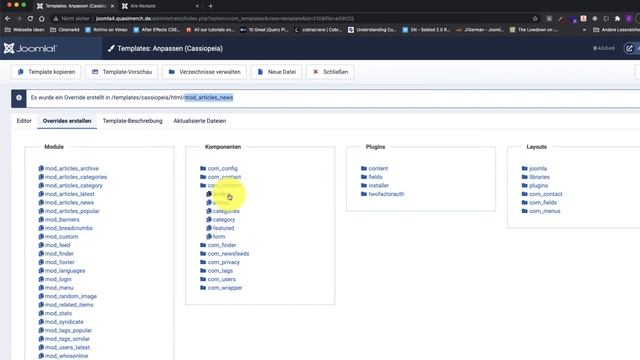The image size is (640, 360).
Task: Go back in browser history
Action: 7,18
